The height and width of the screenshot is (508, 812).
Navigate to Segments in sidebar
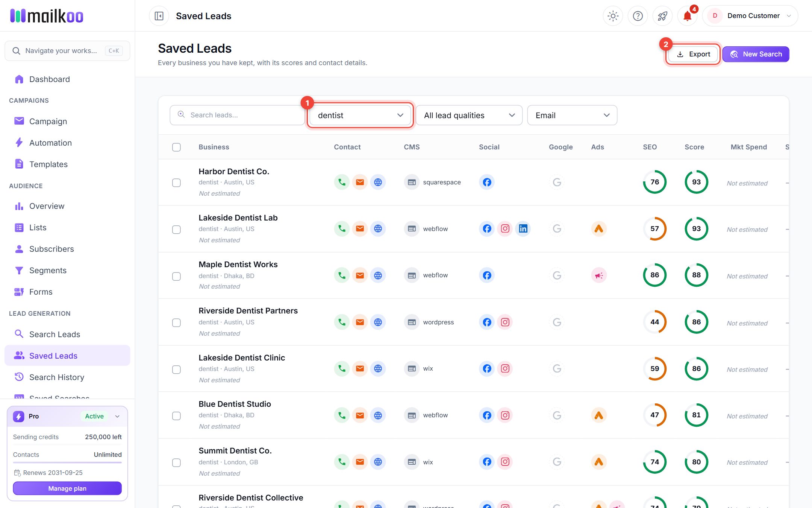(67, 270)
